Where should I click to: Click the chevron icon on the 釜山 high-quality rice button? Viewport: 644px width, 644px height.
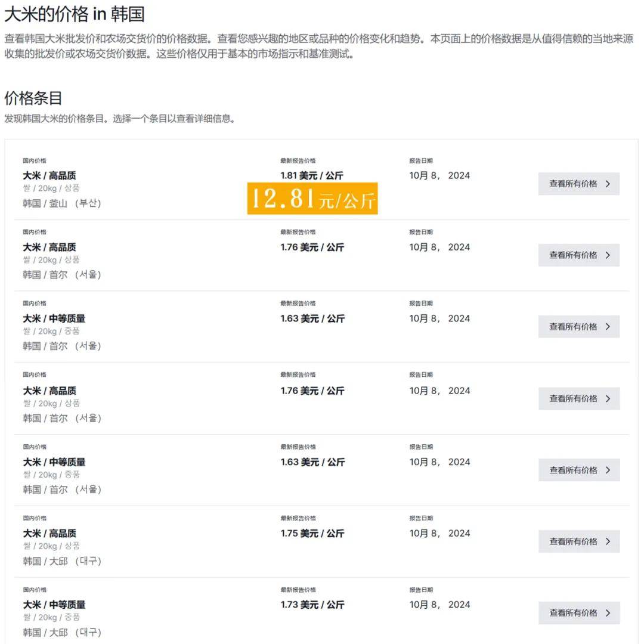[x=607, y=184]
